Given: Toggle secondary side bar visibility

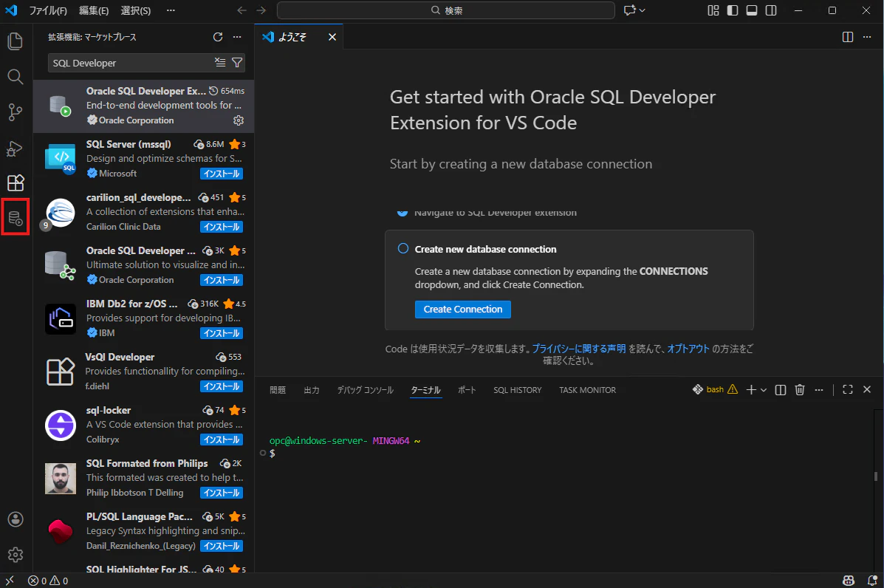Looking at the screenshot, I should (x=771, y=10).
